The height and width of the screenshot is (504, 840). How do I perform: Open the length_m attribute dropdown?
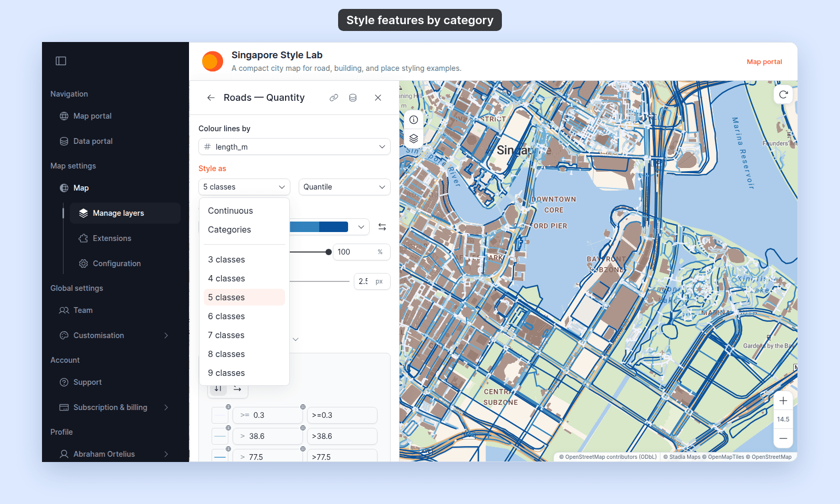tap(295, 147)
